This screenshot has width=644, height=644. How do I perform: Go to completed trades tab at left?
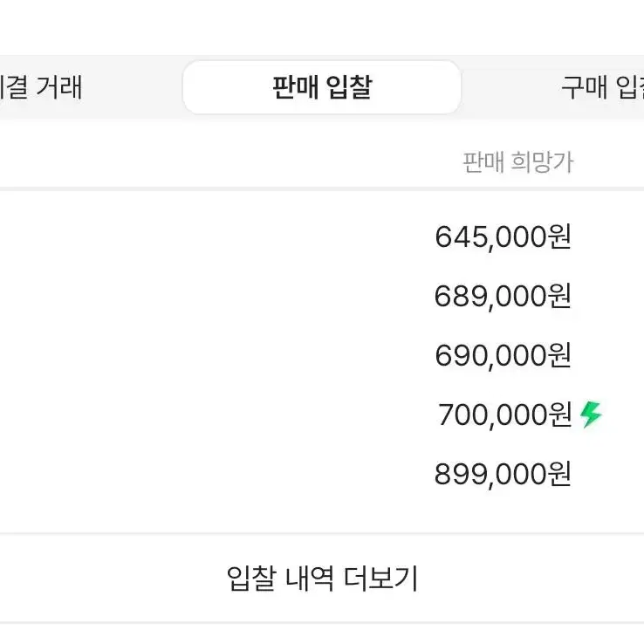[41, 87]
